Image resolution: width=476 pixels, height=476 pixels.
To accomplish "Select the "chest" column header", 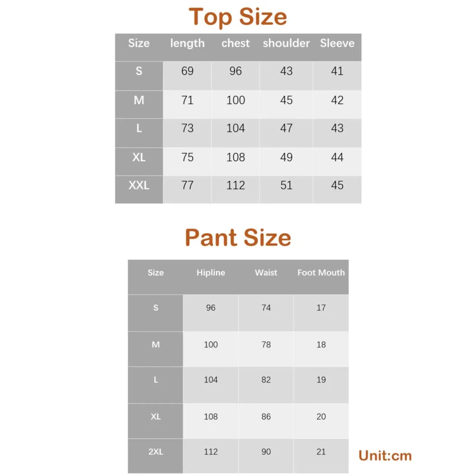I will pos(236,43).
